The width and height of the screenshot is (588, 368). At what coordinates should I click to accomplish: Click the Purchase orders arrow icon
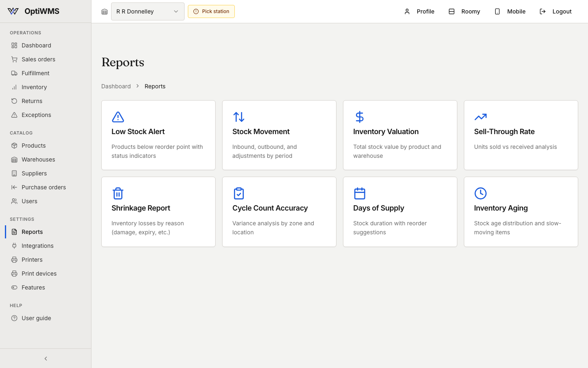click(14, 187)
